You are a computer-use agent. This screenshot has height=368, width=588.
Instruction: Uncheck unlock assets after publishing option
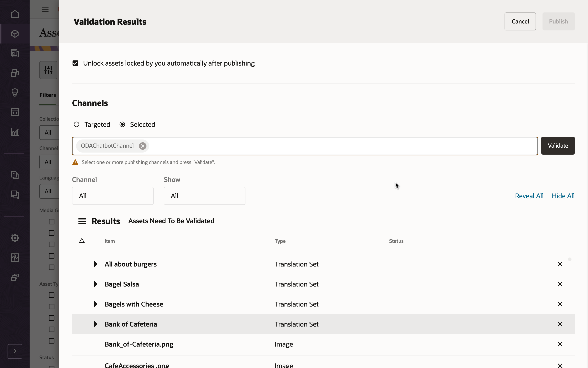tap(75, 63)
